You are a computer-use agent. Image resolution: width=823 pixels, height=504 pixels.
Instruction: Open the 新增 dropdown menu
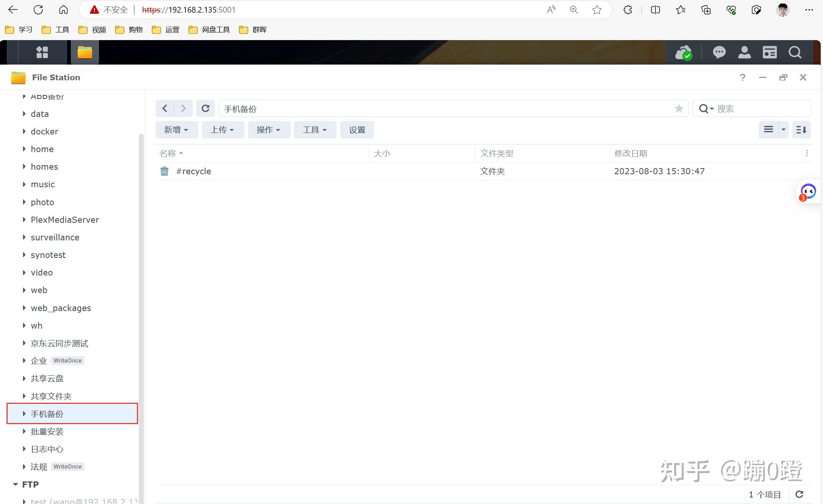[x=176, y=130]
